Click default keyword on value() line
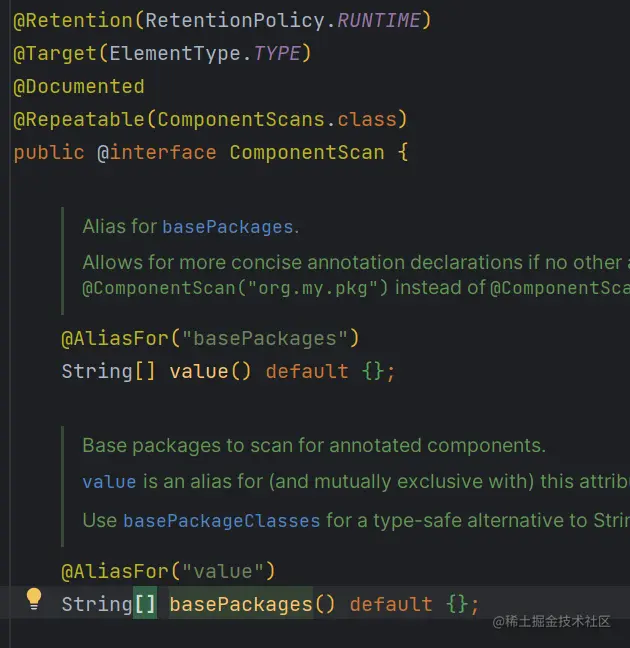The height and width of the screenshot is (648, 630). (307, 372)
